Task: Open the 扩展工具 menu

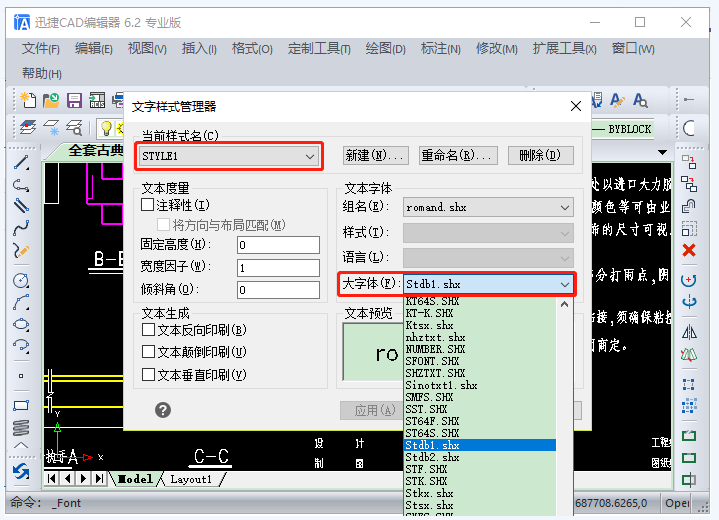Action: 564,48
